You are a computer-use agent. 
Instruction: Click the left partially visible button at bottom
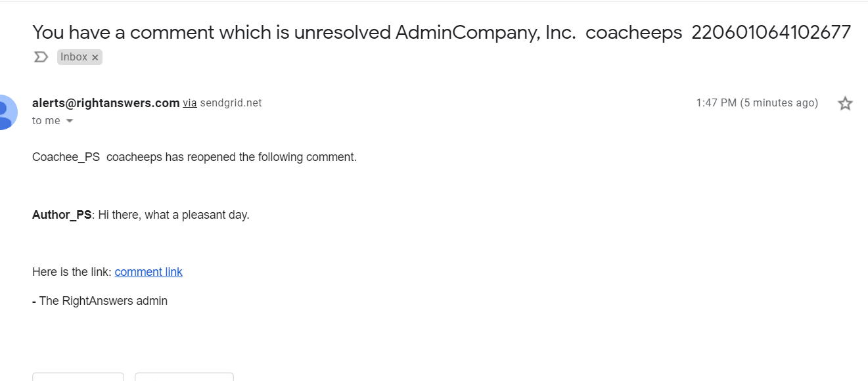click(78, 376)
